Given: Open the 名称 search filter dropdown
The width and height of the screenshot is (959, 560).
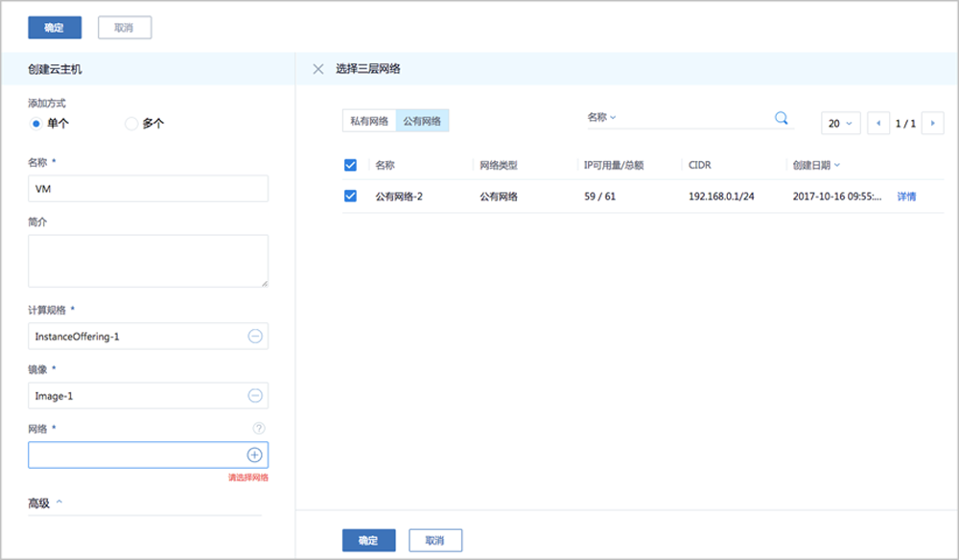Looking at the screenshot, I should [x=601, y=117].
